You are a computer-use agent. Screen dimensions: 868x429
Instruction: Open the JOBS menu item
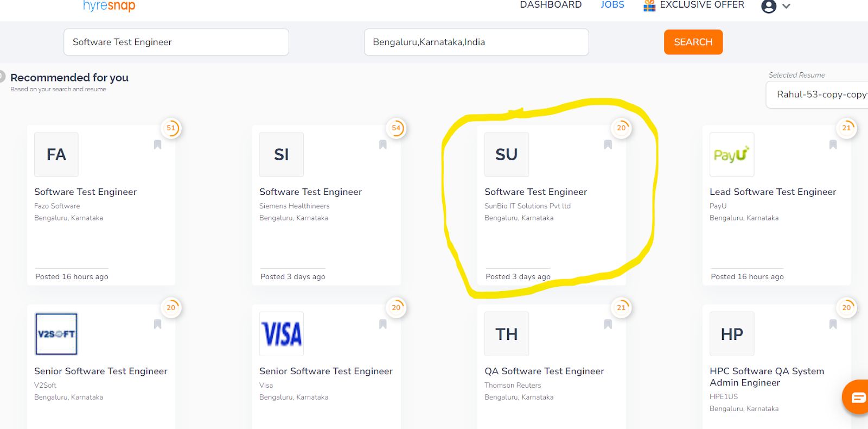coord(612,5)
